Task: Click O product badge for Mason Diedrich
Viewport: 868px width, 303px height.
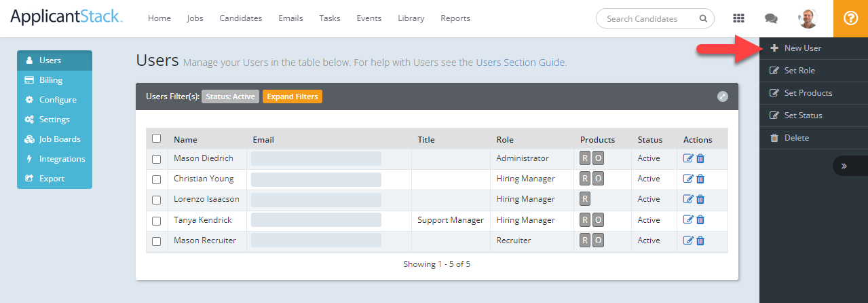Action: [x=598, y=158]
